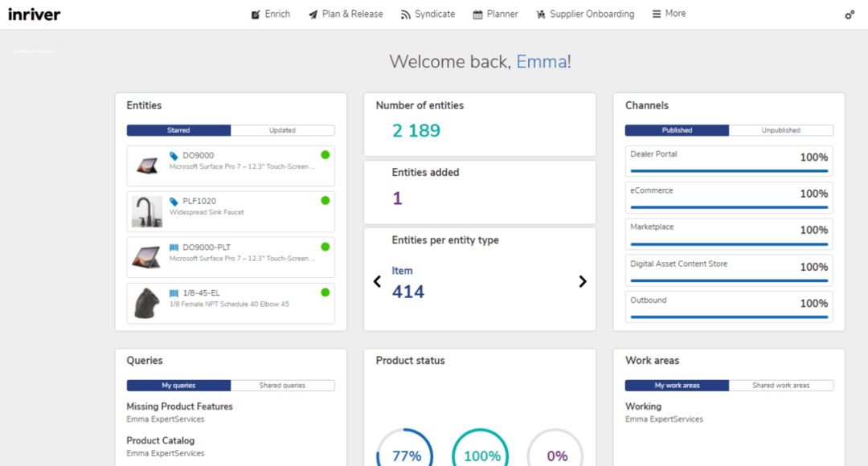Select the Enrich pencil icon

[255, 13]
